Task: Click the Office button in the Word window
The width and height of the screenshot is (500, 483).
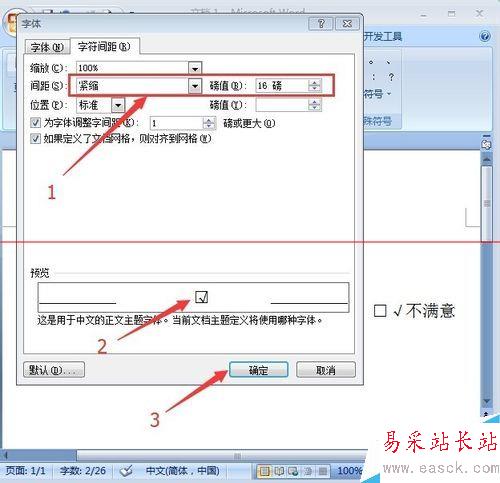Action: click(9, 24)
